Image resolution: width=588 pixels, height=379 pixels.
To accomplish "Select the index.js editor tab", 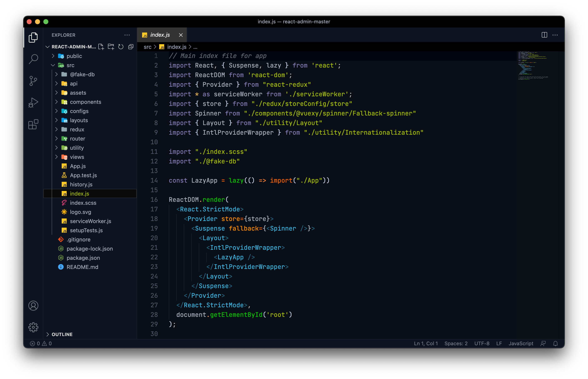I will 160,35.
